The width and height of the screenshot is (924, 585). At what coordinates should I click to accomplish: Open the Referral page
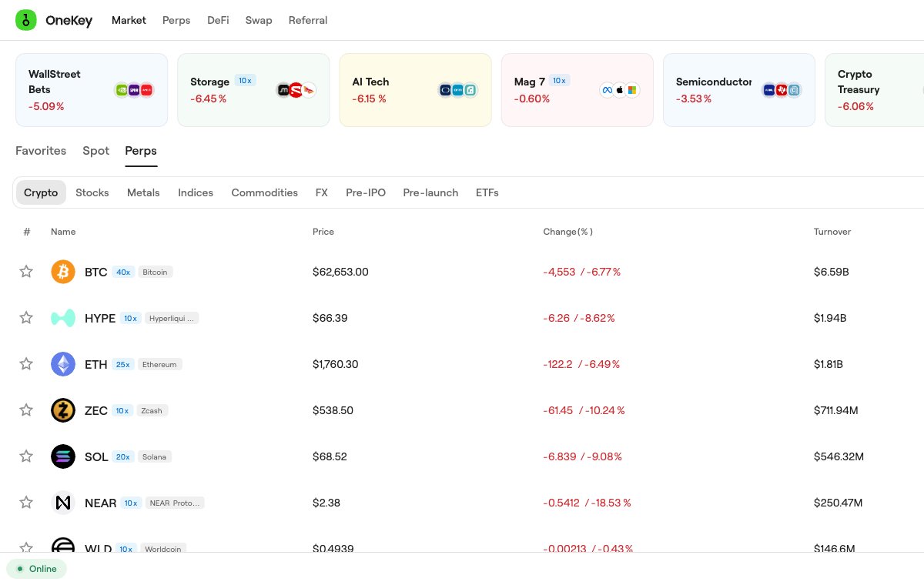308,21
